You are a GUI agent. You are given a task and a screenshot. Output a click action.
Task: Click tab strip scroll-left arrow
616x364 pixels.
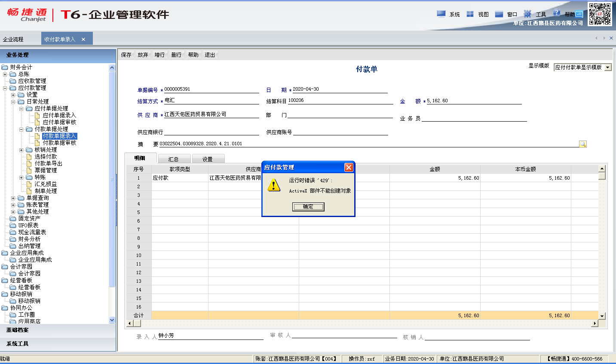pos(596,38)
